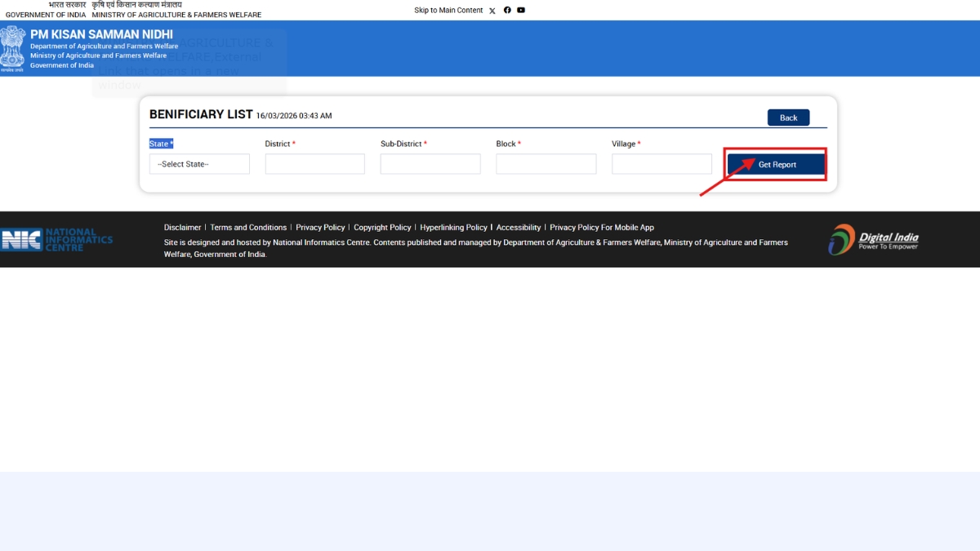Open the Block dropdown field
This screenshot has width=980, height=551.
coord(546,164)
